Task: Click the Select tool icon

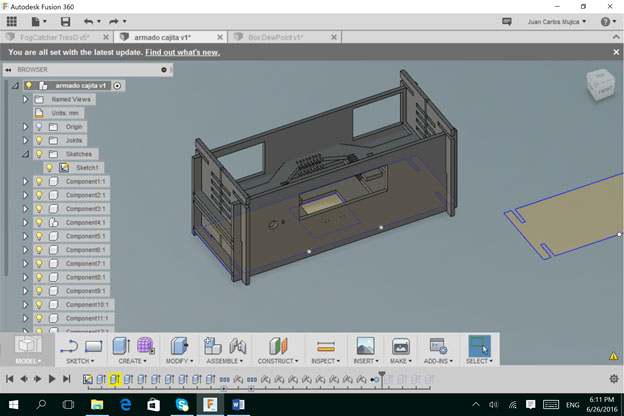Action: tap(479, 346)
